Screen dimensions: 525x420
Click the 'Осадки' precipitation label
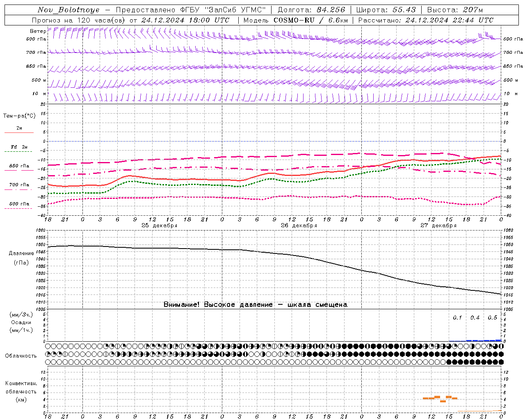[21, 322]
